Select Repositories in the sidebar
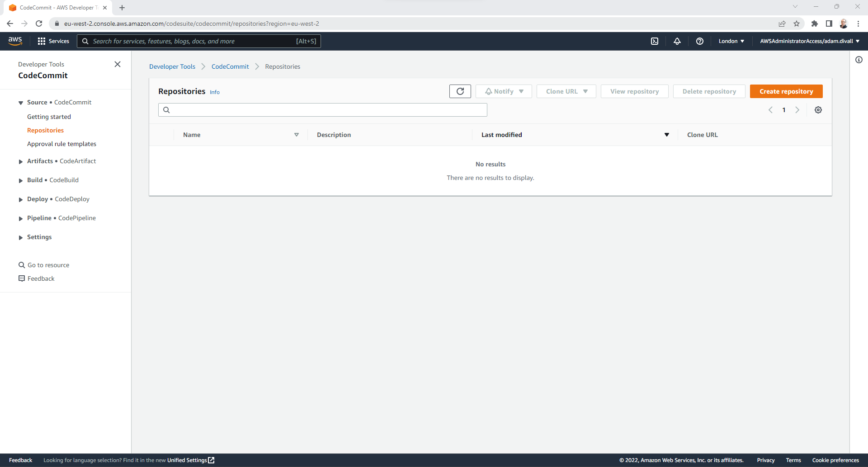 (45, 130)
